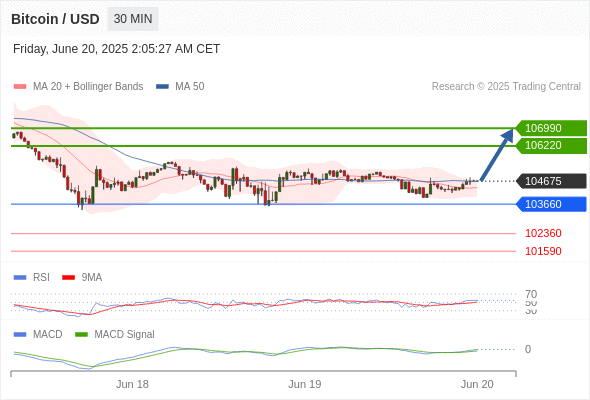Select the 106990 resistance price tag

[x=551, y=128]
